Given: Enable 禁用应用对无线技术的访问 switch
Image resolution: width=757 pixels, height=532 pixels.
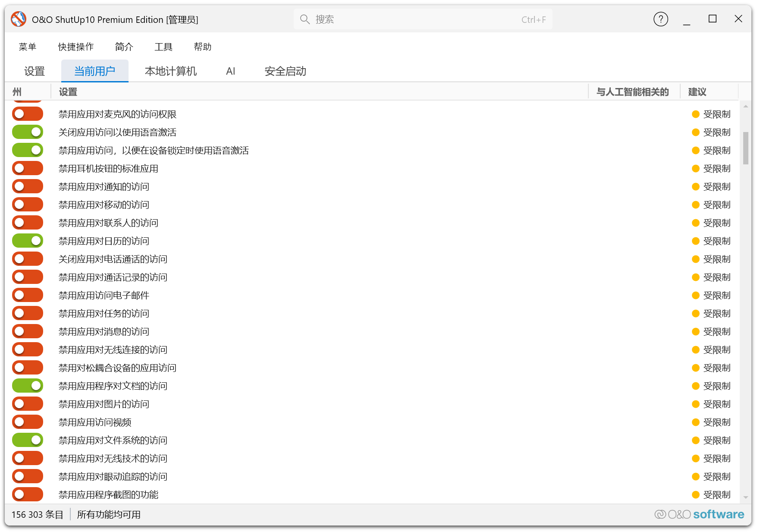Looking at the screenshot, I should coord(28,459).
